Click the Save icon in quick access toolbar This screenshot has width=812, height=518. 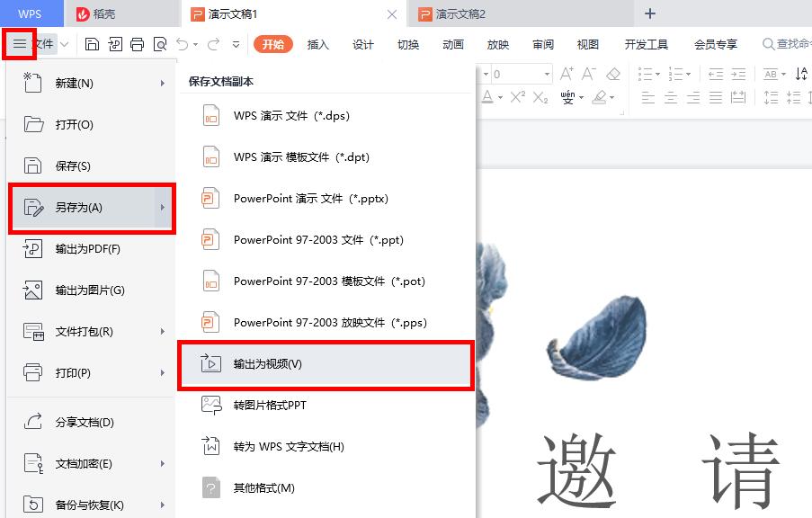(x=93, y=44)
